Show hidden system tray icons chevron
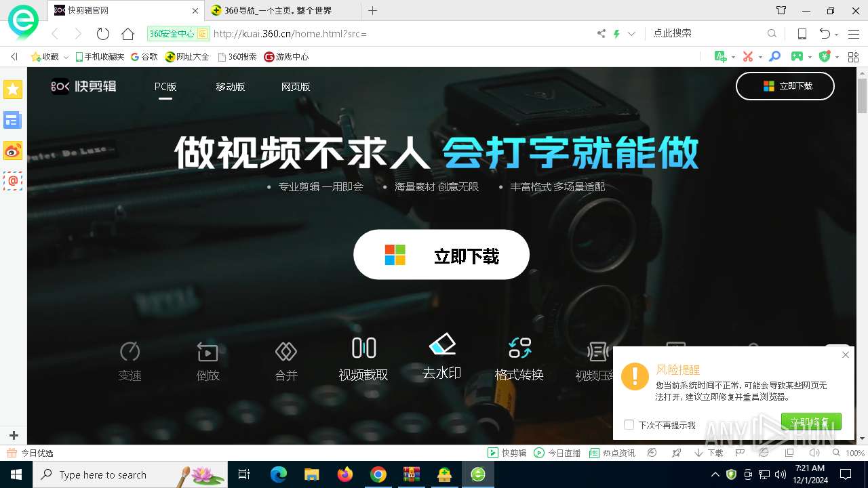868x488 pixels. [x=715, y=474]
